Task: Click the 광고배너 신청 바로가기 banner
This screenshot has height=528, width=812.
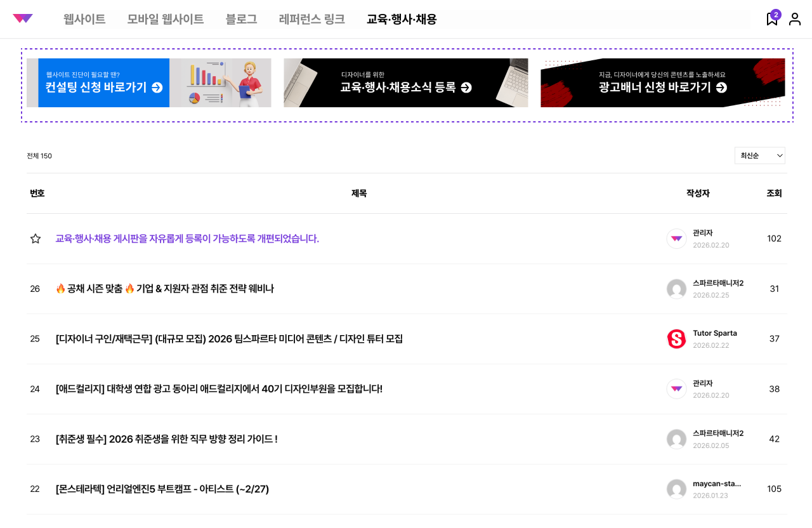Action: click(x=662, y=83)
